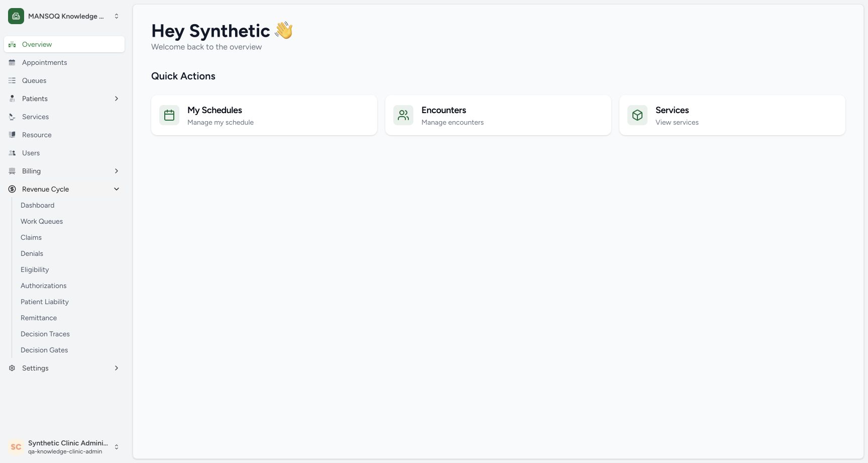Open the Resource sidebar item
This screenshot has height=463, width=868.
[64, 135]
